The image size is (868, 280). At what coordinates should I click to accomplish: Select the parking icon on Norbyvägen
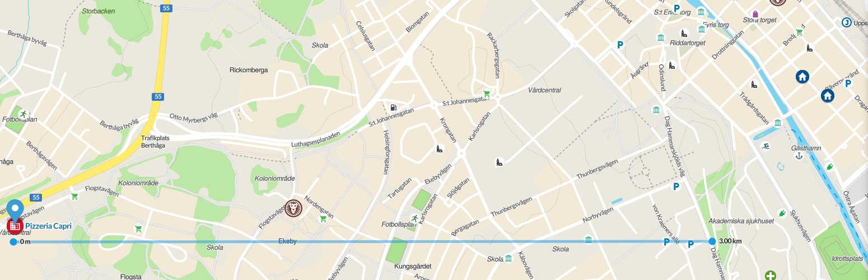[676, 186]
